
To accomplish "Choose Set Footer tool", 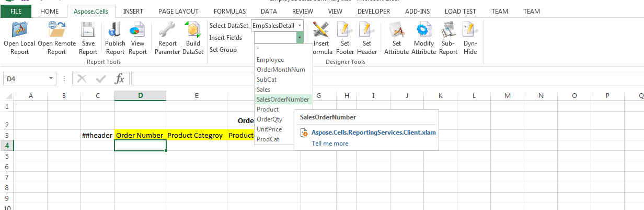I will 345,38.
